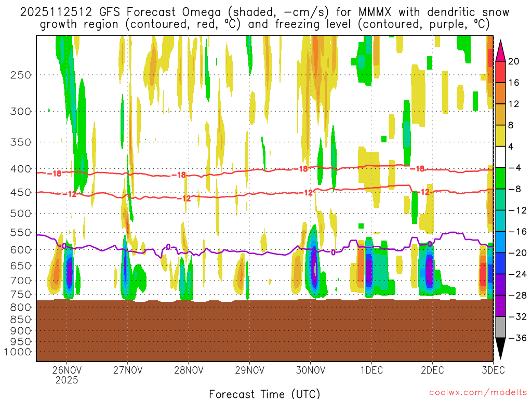The image size is (532, 399).
Task: Choose the gray swatch between -32 and -36
Action: (x=501, y=327)
